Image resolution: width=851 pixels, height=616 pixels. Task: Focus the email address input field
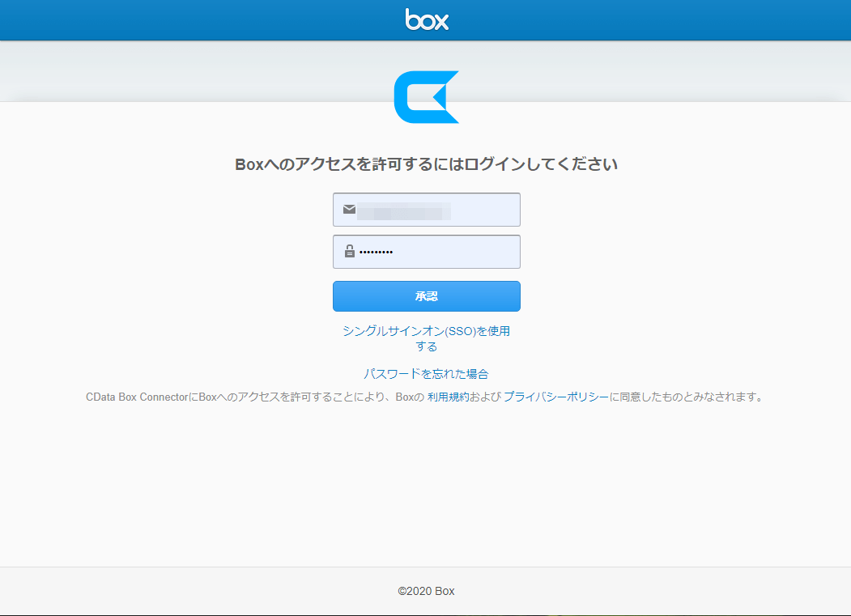[x=427, y=210]
